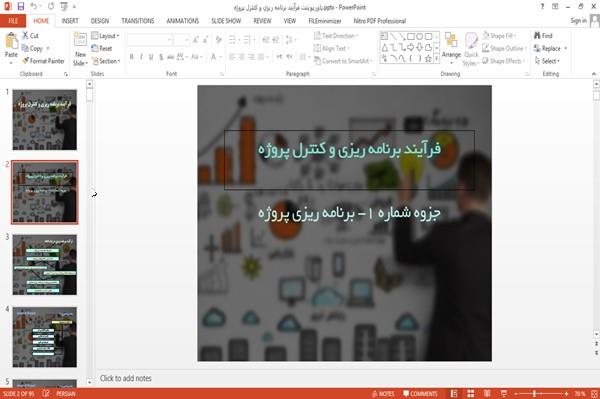Switch to the ANIMATIONS tab
The height and width of the screenshot is (399, 600).
click(183, 21)
